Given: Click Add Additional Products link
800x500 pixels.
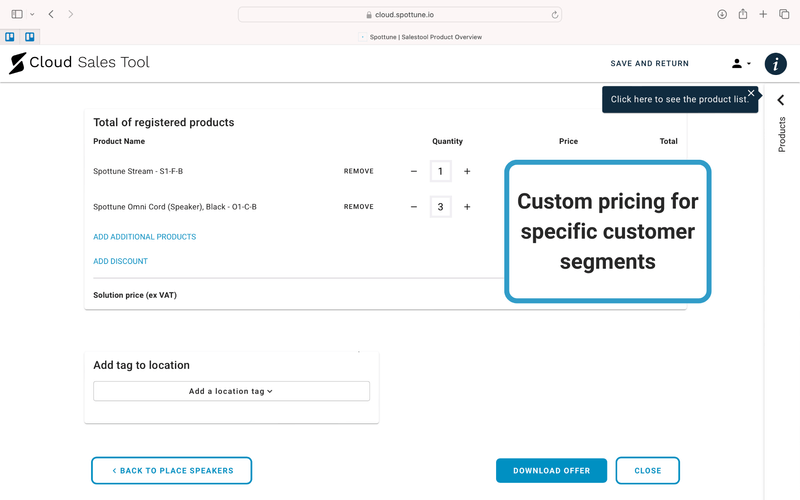Looking at the screenshot, I should pos(144,237).
